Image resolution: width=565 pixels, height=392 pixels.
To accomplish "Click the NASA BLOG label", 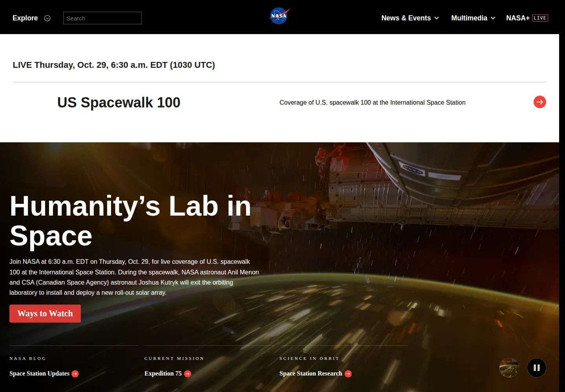I will coord(27,358).
